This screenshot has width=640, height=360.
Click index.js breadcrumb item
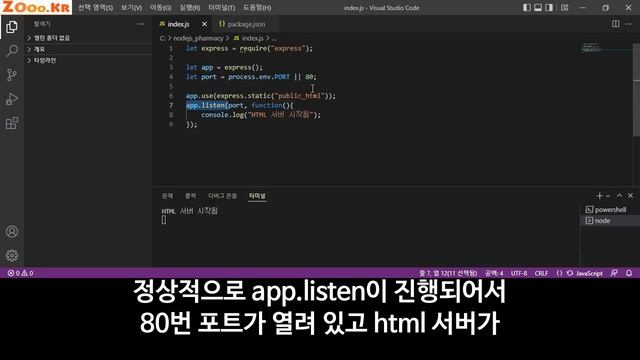click(x=249, y=38)
